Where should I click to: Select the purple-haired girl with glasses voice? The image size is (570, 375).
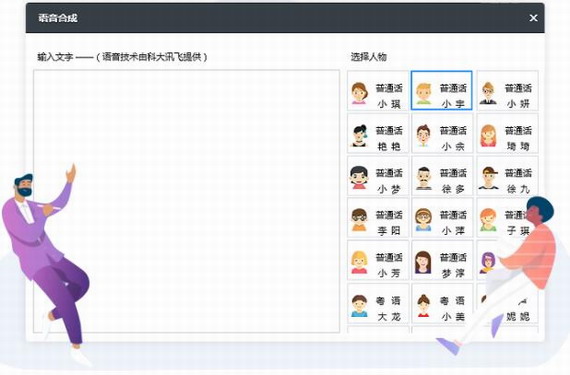487,262
